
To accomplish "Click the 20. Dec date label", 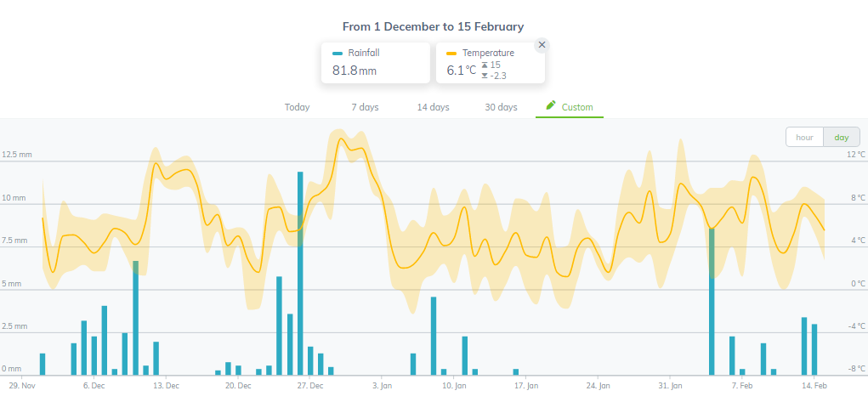I will (237, 385).
